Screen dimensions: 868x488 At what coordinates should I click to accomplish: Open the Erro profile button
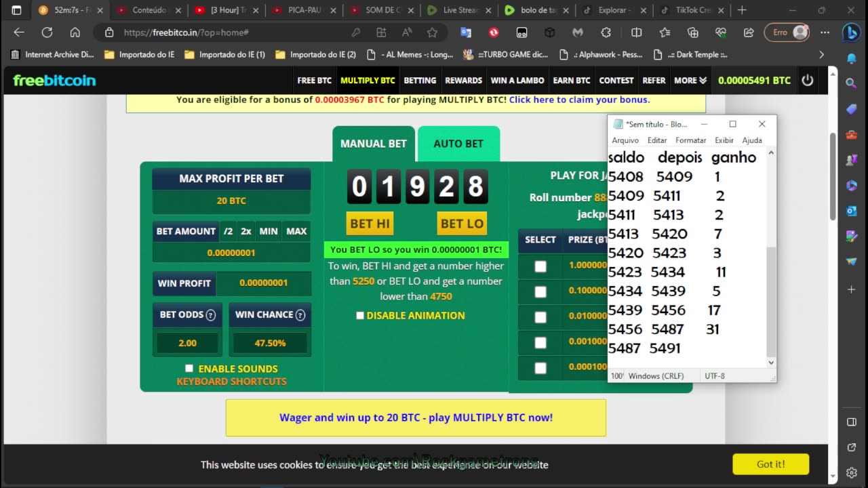(787, 33)
